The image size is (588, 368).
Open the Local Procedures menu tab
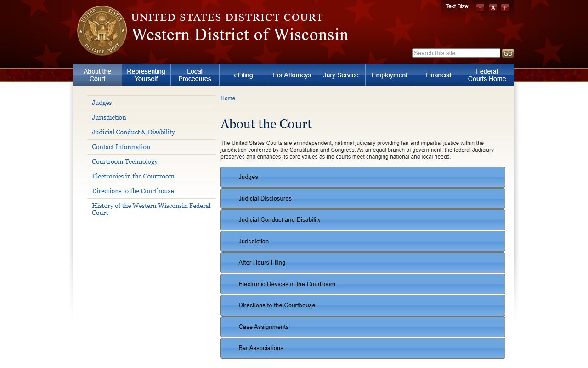pos(195,75)
